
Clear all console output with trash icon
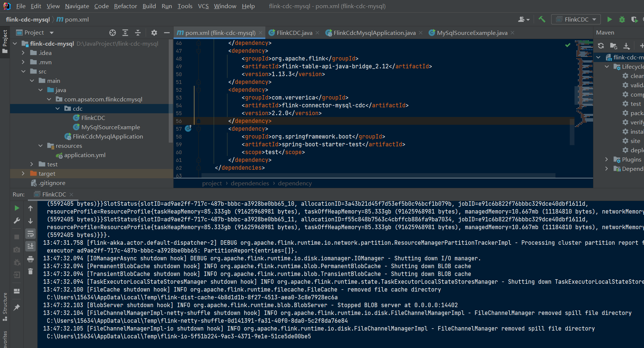tap(30, 271)
